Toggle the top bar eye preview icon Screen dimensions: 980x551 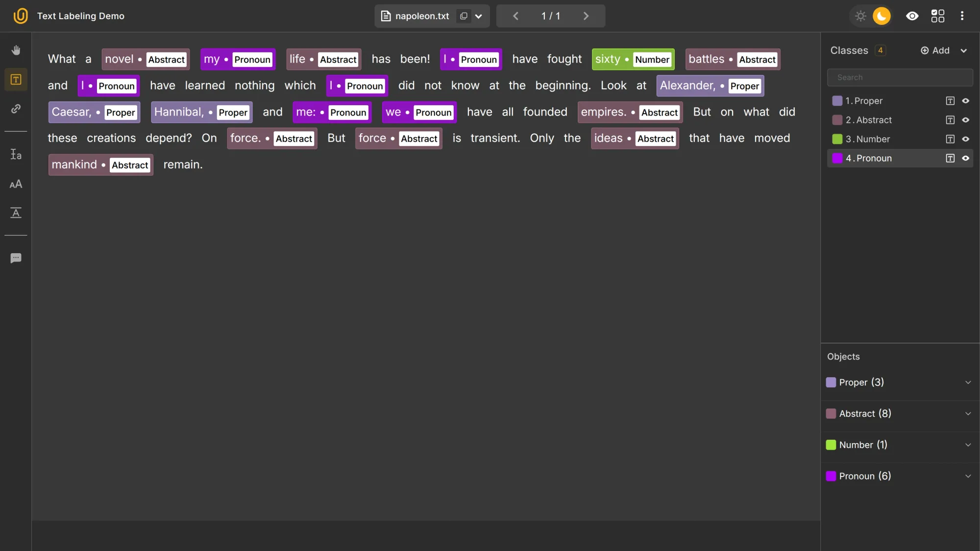[x=912, y=16]
